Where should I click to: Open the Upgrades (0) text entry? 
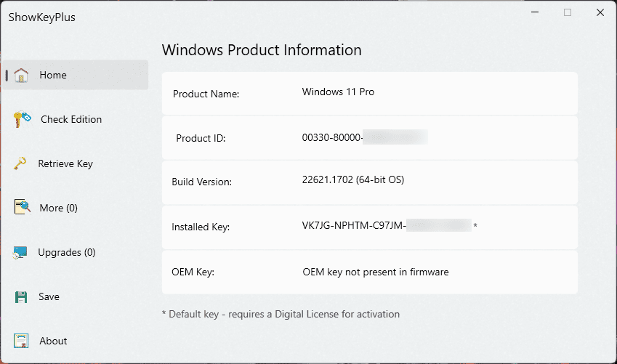(x=67, y=252)
